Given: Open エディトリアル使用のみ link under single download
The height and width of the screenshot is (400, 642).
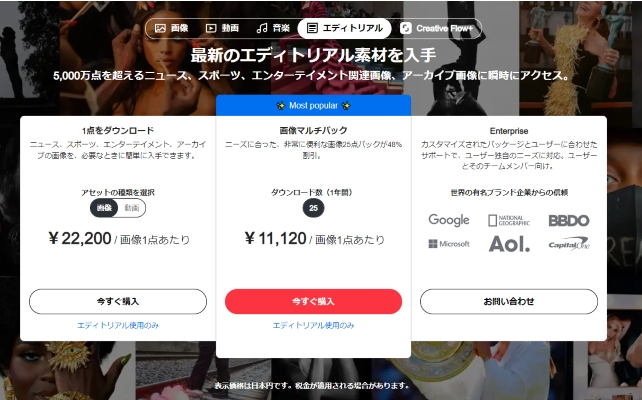Looking at the screenshot, I should [x=118, y=325].
